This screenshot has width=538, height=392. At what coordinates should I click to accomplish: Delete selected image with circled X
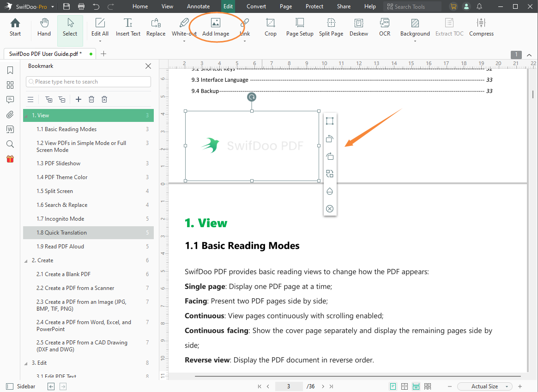point(330,209)
